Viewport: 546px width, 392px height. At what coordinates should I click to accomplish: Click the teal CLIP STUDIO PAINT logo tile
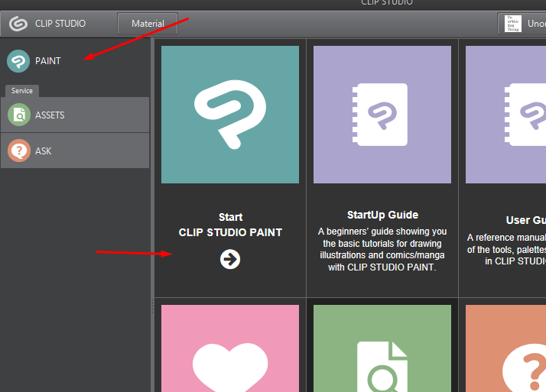(230, 115)
